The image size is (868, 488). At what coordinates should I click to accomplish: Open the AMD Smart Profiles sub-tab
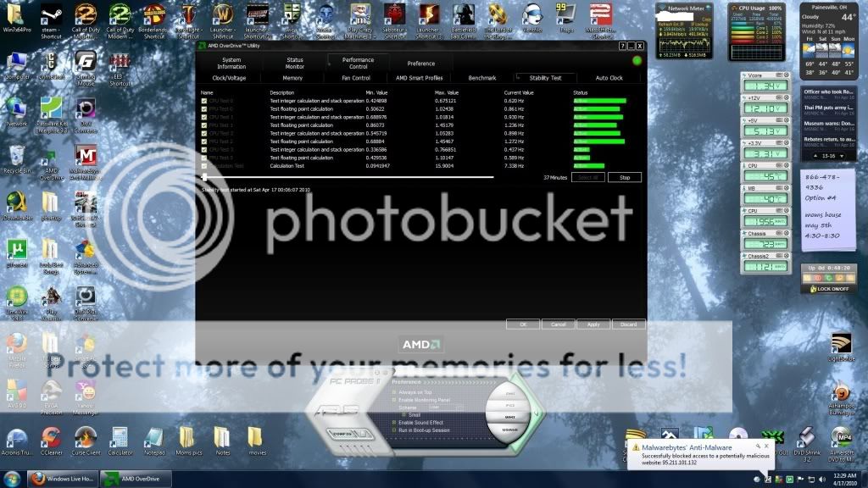(419, 78)
